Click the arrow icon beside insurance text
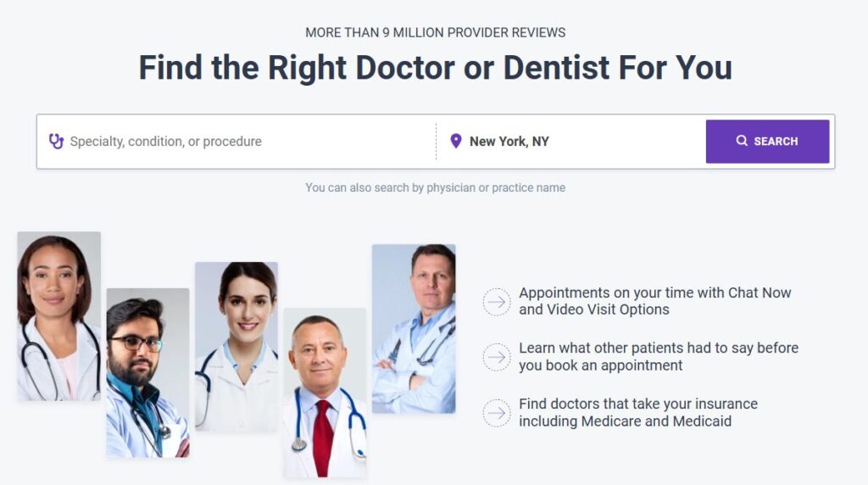 click(x=497, y=413)
